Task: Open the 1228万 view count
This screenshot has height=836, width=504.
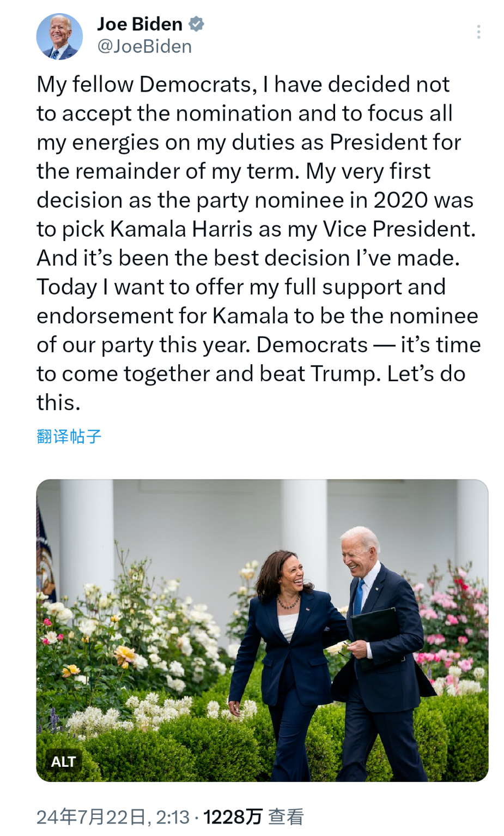Action: click(x=233, y=817)
